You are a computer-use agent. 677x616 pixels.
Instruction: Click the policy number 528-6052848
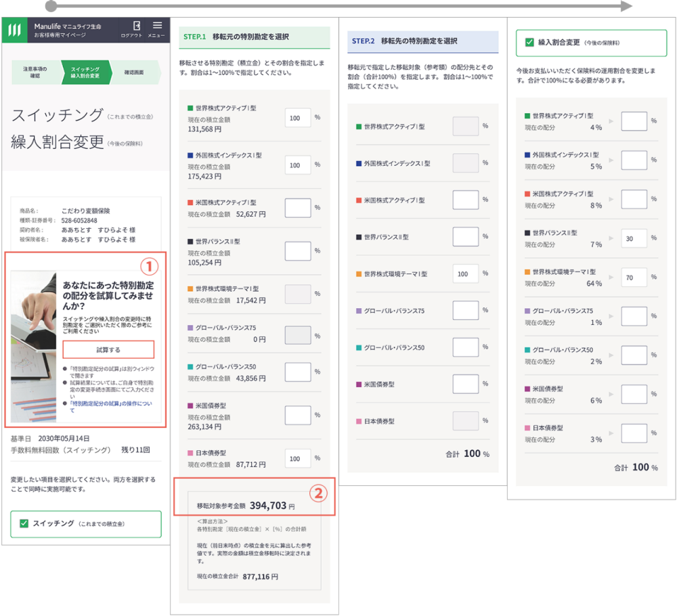(79, 221)
